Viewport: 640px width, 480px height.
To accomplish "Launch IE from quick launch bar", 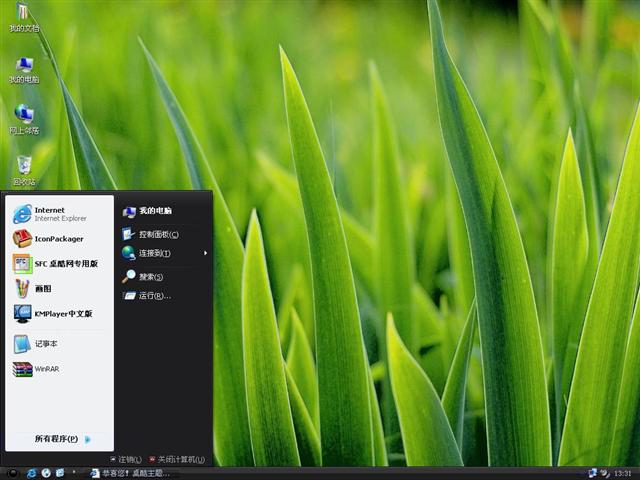I will pyautogui.click(x=31, y=473).
